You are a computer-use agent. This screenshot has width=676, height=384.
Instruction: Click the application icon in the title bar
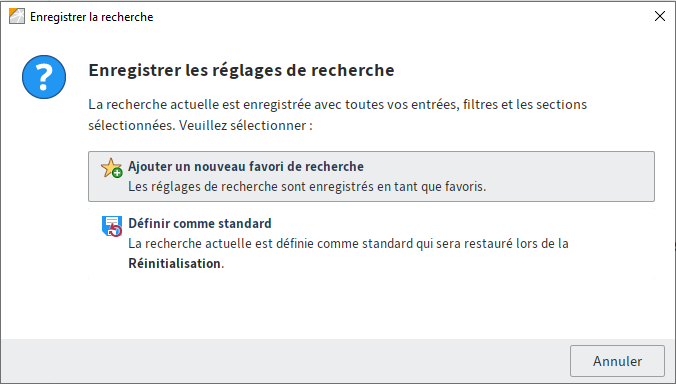tap(17, 16)
